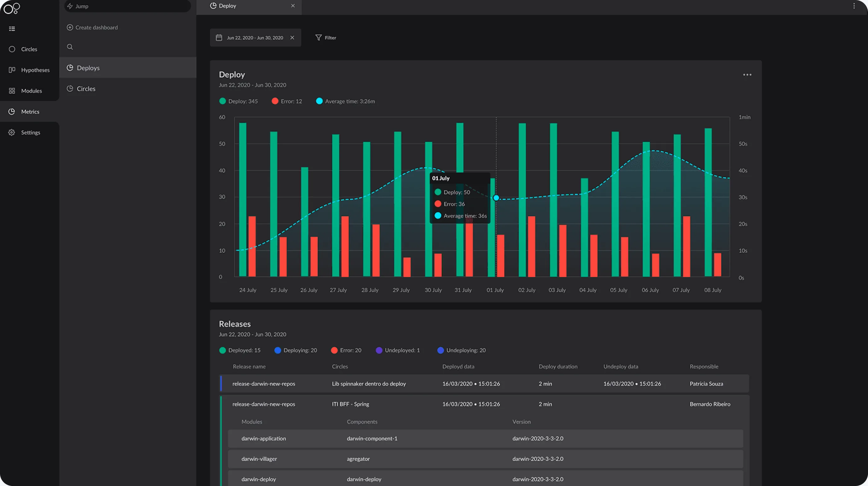Toggle the Average time legend series
Screen dimensions: 868x486
pos(345,101)
